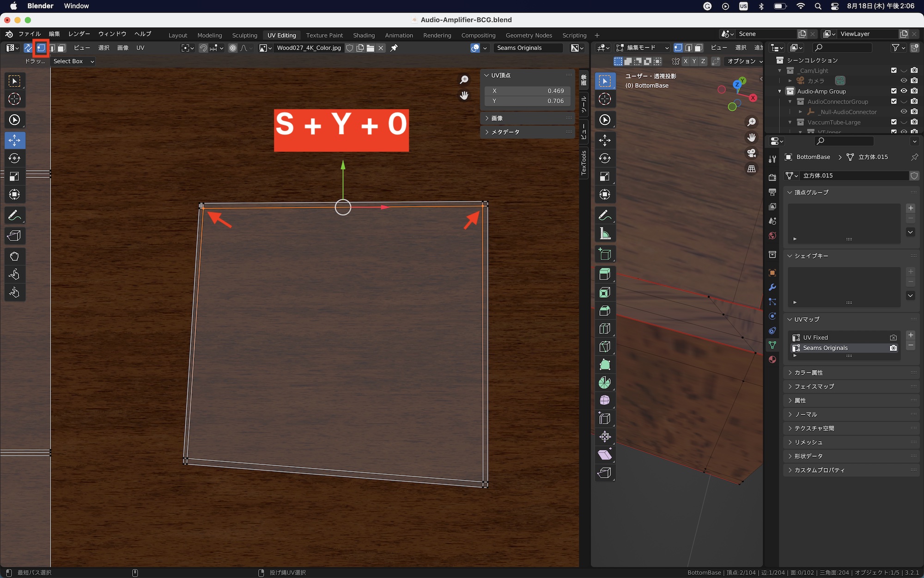Select the Grab sculpt tool in UV editor

click(x=14, y=256)
